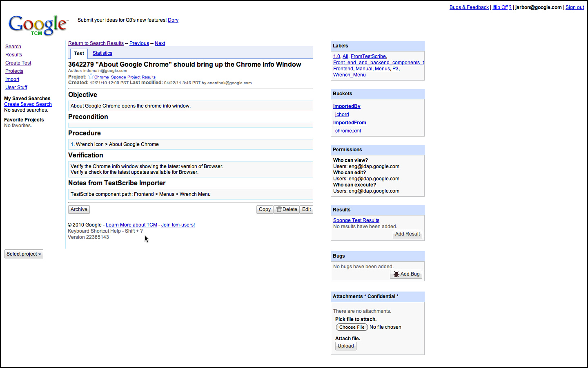The image size is (588, 368).
Task: Open Projects in the sidebar
Action: click(14, 71)
